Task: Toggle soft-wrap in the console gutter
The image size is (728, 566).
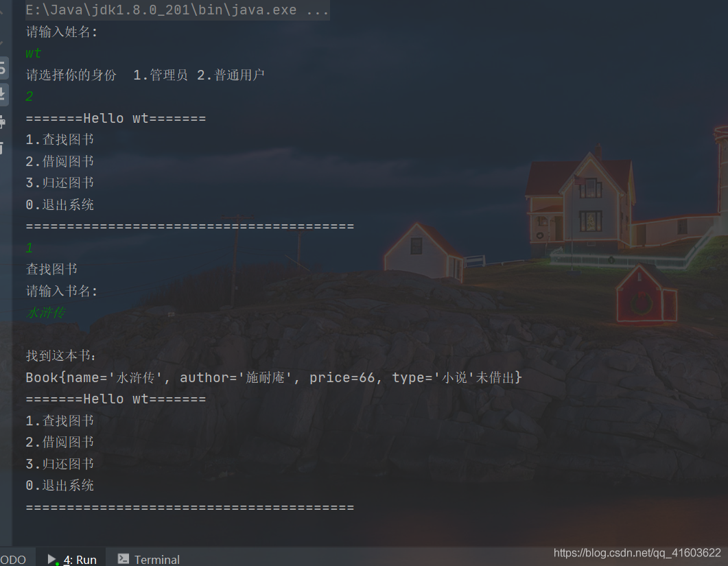Action: (2, 68)
